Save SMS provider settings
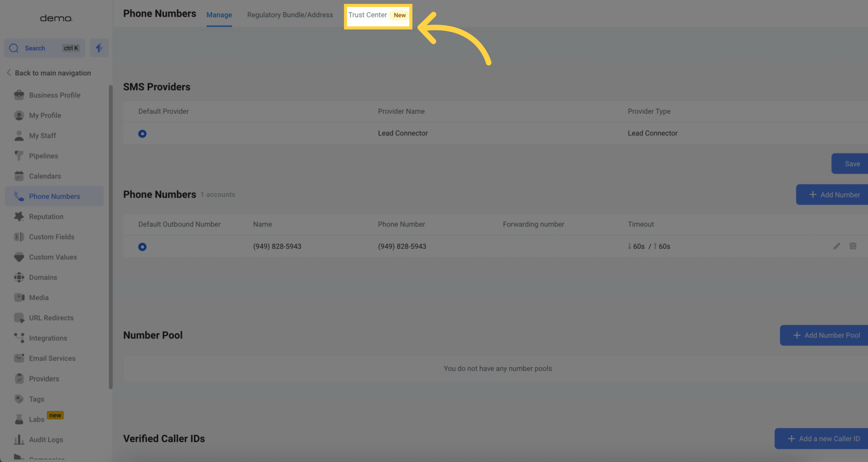 coord(851,164)
